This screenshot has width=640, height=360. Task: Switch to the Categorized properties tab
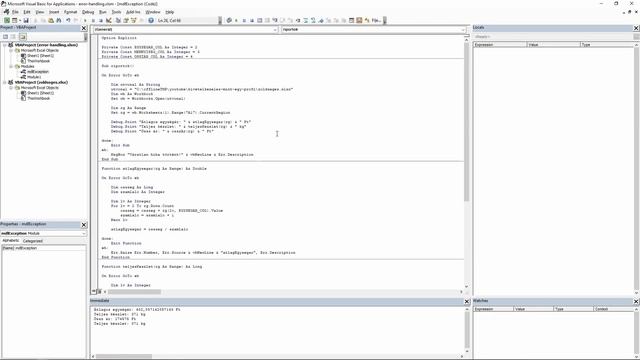33,241
